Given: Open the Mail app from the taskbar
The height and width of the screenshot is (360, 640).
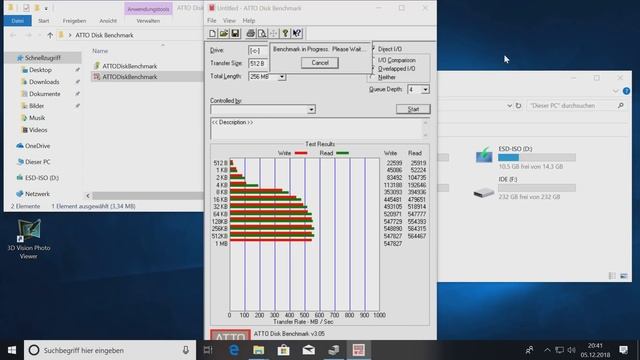Looking at the screenshot, I should click(309, 350).
